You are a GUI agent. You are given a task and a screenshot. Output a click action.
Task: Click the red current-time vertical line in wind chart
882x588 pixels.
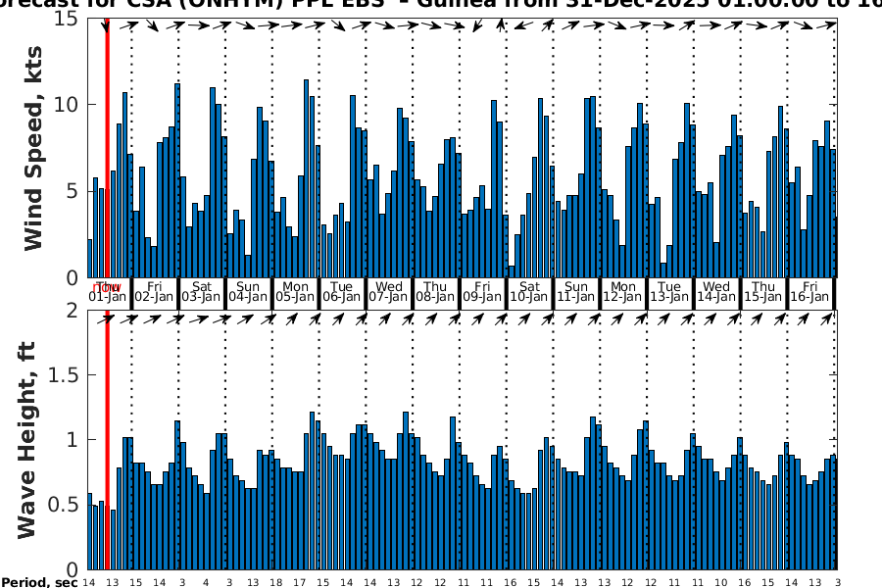pyautogui.click(x=107, y=147)
